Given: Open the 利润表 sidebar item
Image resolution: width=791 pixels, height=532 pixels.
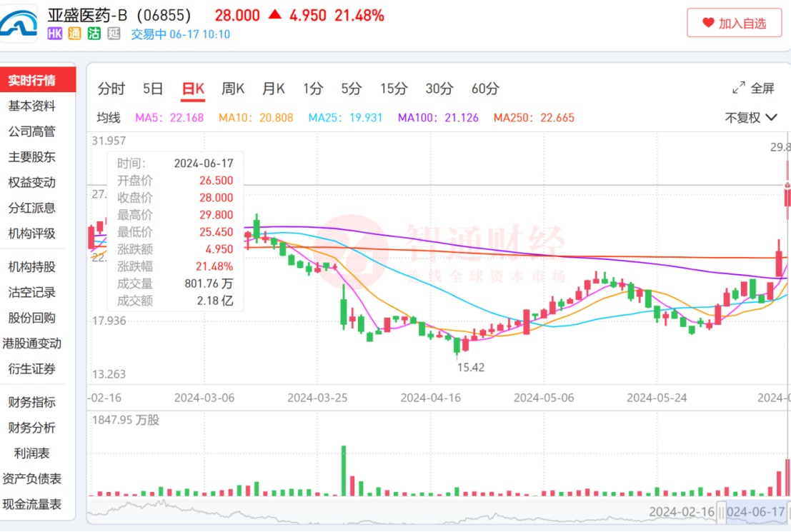Looking at the screenshot, I should (x=31, y=453).
